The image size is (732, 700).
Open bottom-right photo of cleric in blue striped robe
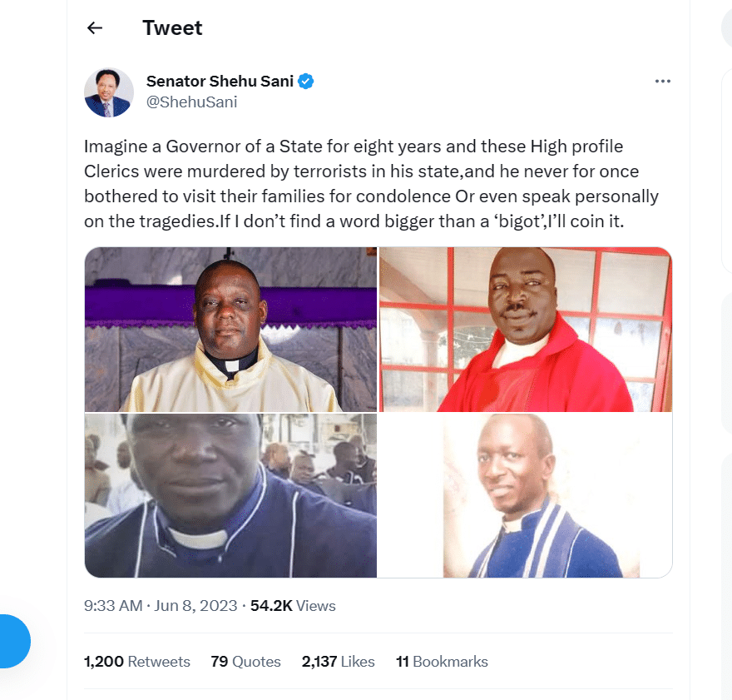526,495
